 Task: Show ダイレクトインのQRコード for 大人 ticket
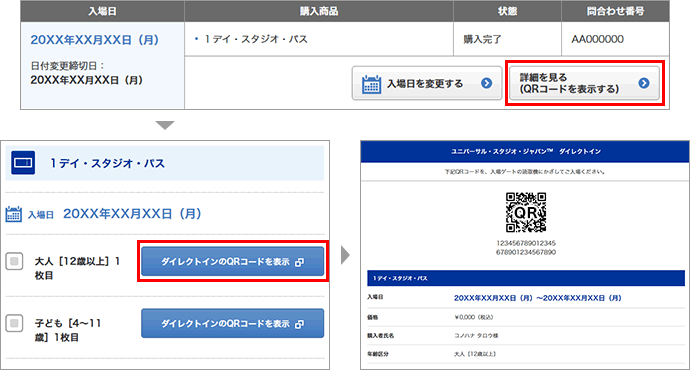pos(232,262)
